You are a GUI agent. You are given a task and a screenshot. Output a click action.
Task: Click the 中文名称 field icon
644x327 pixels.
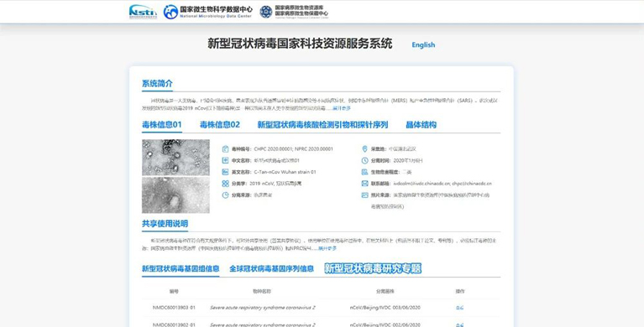coord(225,160)
